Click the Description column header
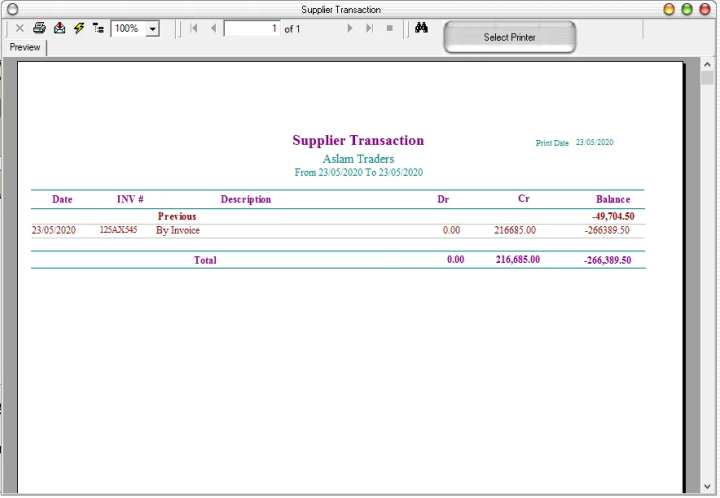The height and width of the screenshot is (498, 720). pyautogui.click(x=246, y=200)
